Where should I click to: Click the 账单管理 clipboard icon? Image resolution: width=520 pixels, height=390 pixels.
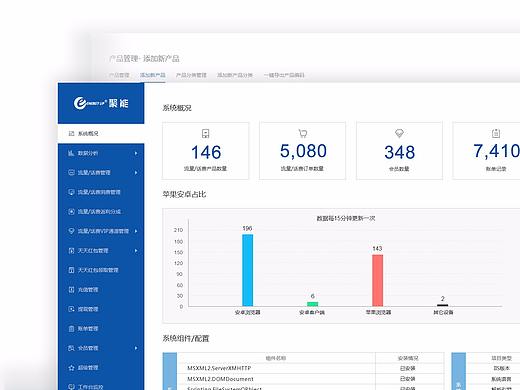coord(71,328)
